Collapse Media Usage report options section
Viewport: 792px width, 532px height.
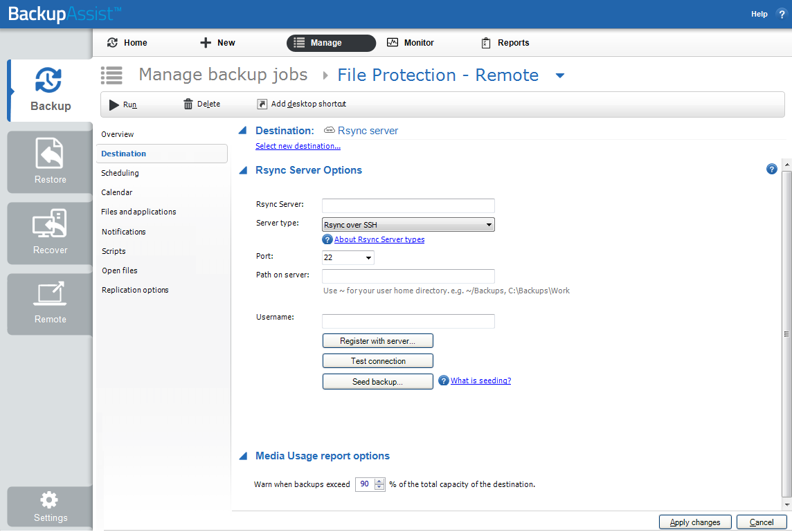pyautogui.click(x=243, y=456)
